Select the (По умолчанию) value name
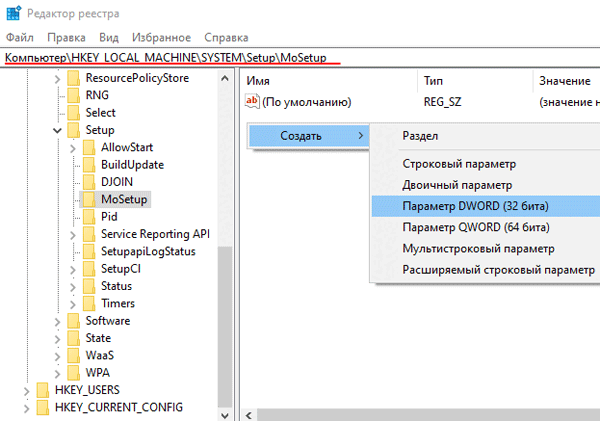The image size is (600, 421). [x=307, y=102]
